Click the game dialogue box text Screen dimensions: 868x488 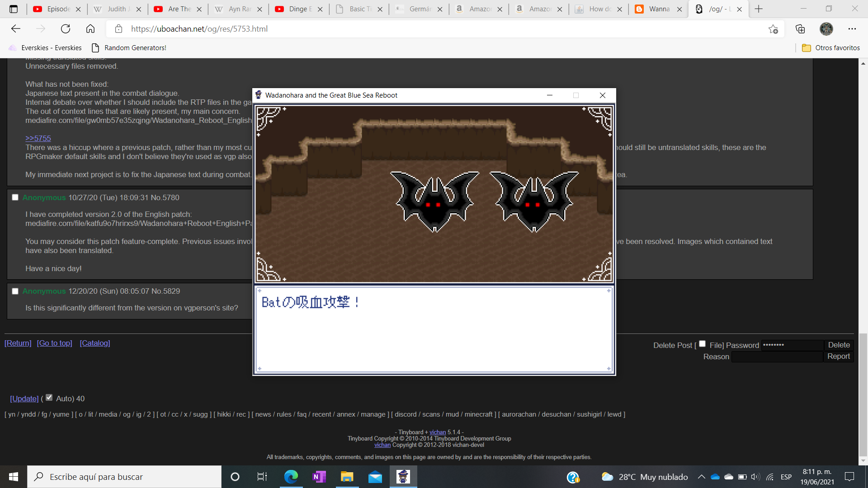pos(311,302)
